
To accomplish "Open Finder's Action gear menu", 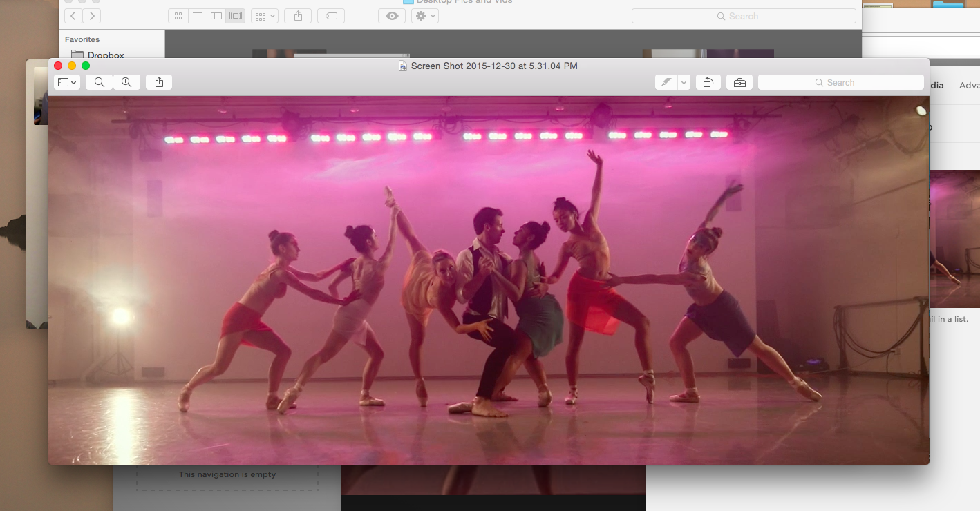I will [x=425, y=16].
